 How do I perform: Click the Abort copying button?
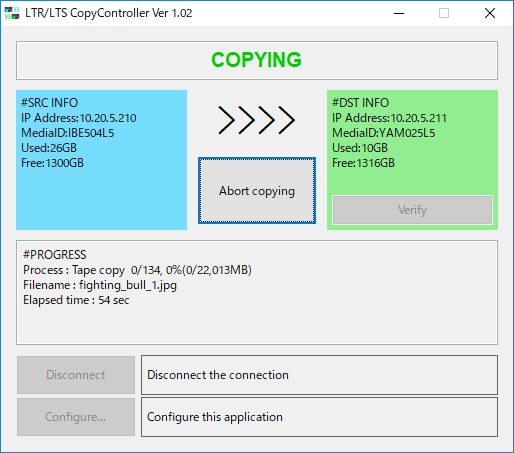[x=257, y=191]
